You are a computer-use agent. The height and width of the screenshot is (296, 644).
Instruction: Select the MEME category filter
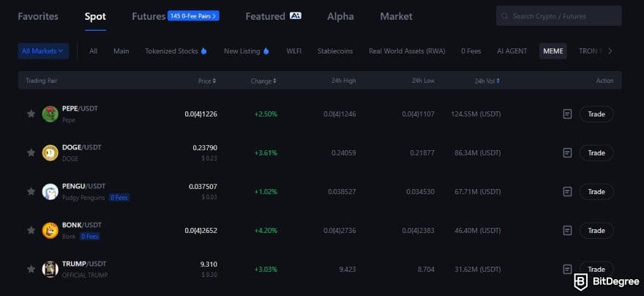pos(553,51)
